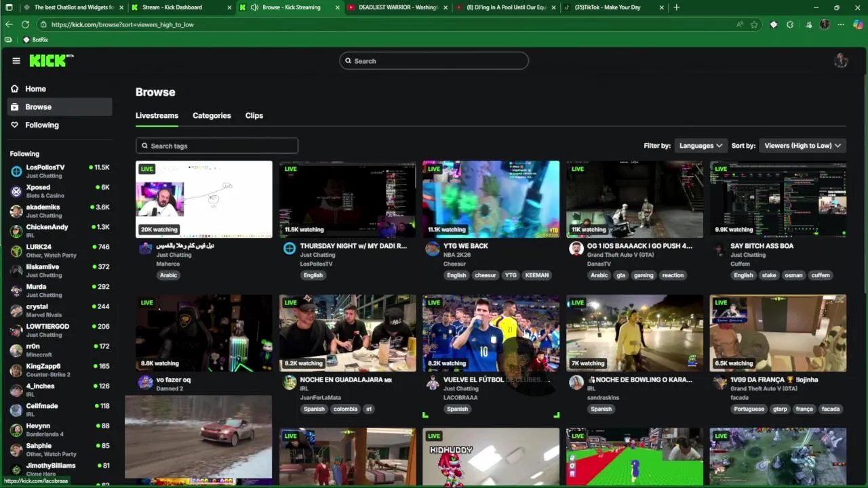This screenshot has width=868, height=488.
Task: Select English tag under LosPollosTV stream
Action: 313,275
